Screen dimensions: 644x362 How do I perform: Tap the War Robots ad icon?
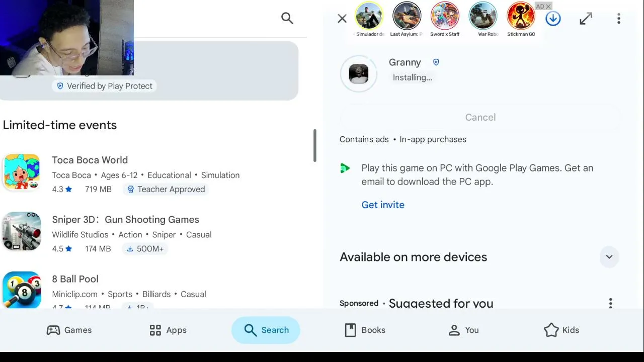coord(483,16)
